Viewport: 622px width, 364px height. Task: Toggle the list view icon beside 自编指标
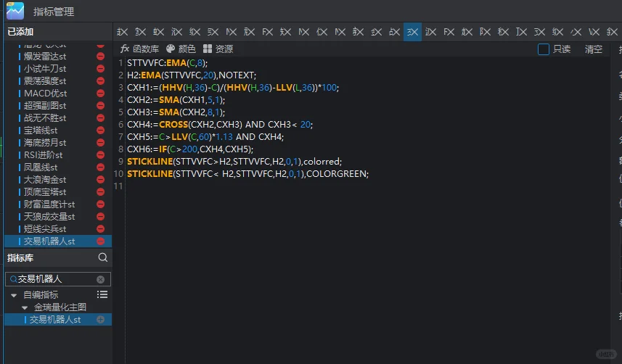(102, 294)
